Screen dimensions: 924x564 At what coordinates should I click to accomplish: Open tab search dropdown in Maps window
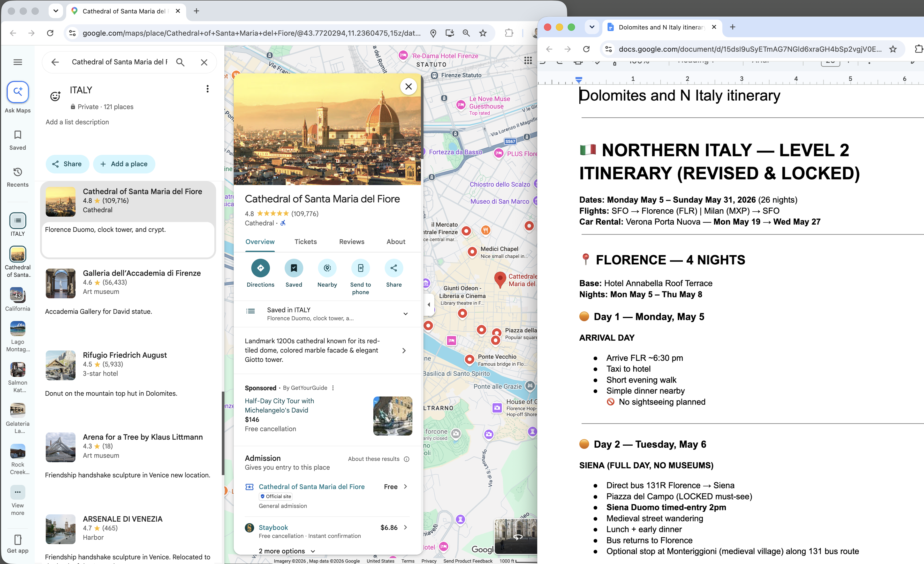tap(56, 11)
